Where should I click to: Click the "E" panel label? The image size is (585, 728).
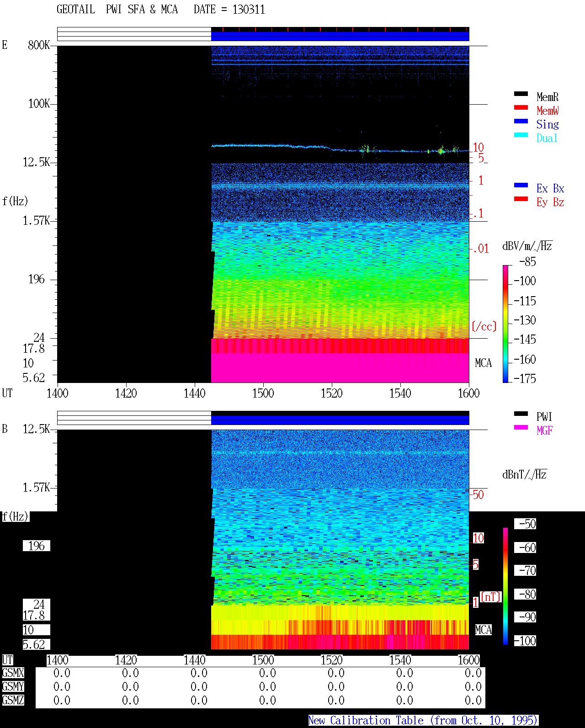click(5, 45)
